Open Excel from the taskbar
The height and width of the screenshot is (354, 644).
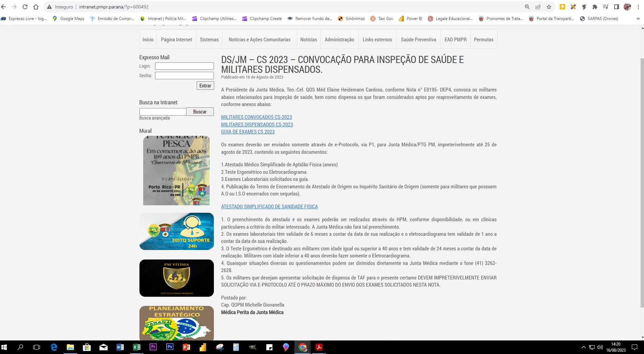click(136, 347)
